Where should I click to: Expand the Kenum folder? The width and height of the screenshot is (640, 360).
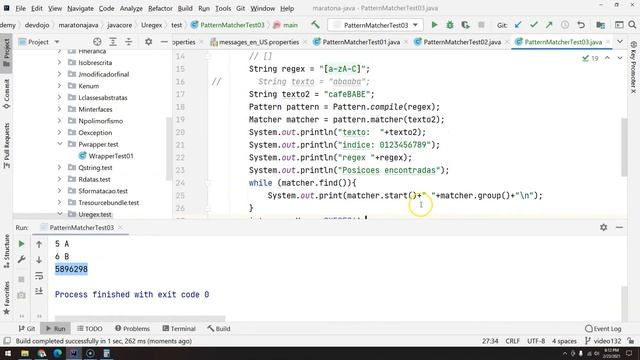60,86
